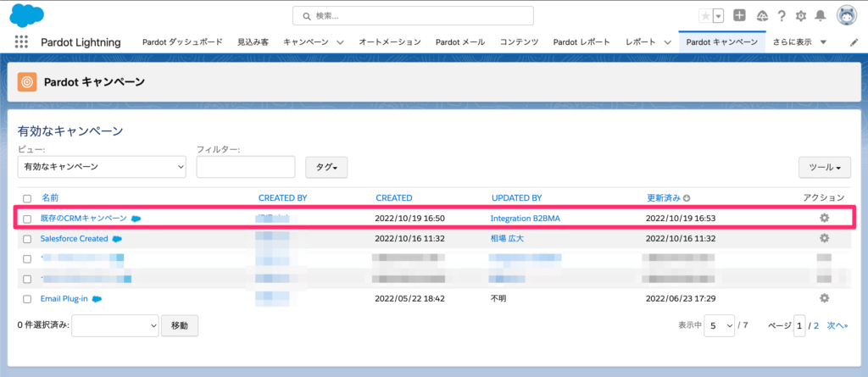Click cloud icon next to 既存のCRMキャンペーン
The image size is (868, 377).
136,219
